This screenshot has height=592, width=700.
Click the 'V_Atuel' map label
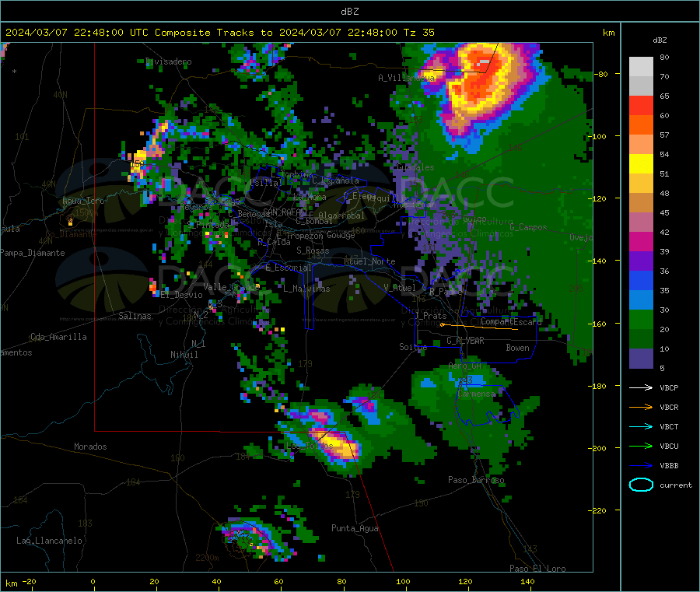400,288
